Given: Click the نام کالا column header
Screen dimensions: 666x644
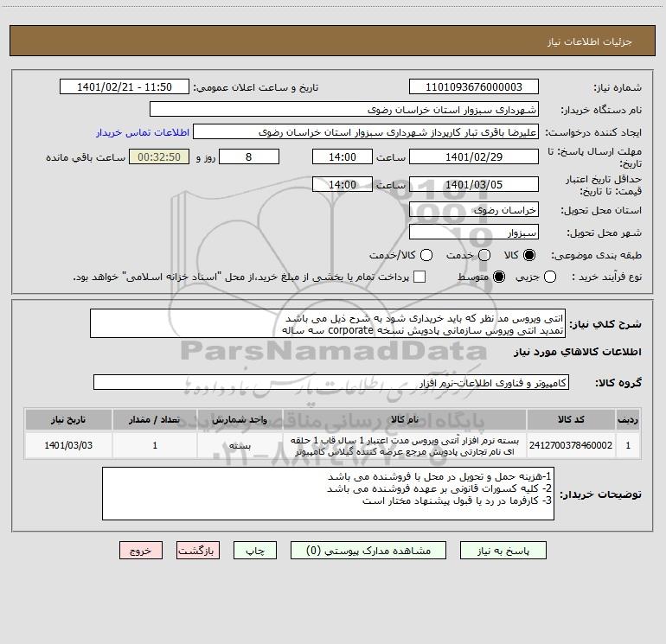Looking at the screenshot, I should click(405, 419).
